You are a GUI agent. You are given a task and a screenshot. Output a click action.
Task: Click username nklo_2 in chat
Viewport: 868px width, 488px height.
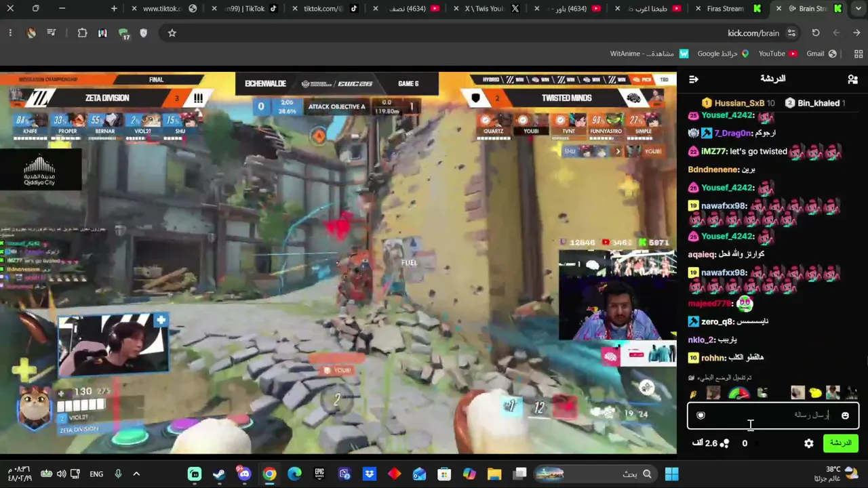pos(701,340)
